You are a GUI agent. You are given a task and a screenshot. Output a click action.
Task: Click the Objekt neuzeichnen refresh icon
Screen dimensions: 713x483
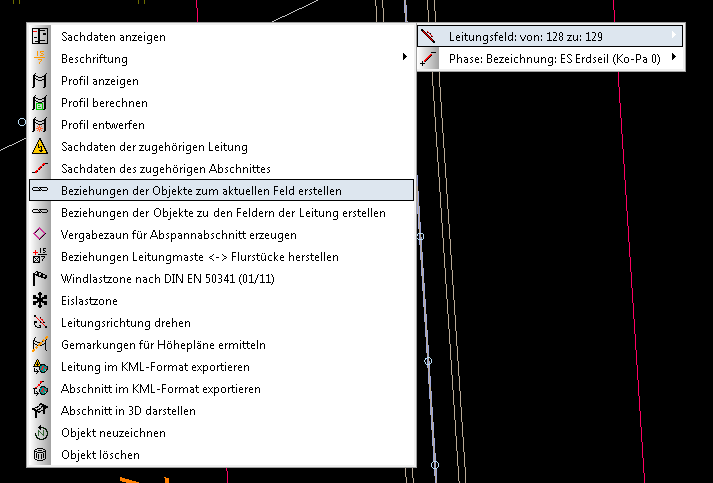tap(40, 433)
